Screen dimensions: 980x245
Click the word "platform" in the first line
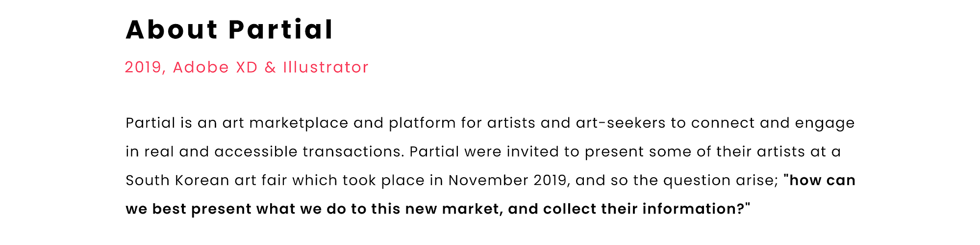pos(422,123)
